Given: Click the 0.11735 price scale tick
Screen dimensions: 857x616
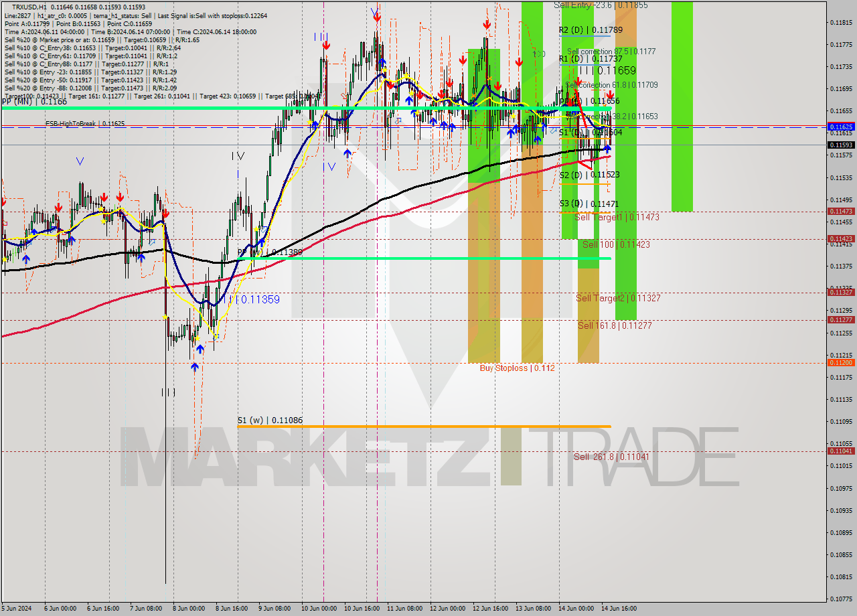Looking at the screenshot, I should 841,67.
